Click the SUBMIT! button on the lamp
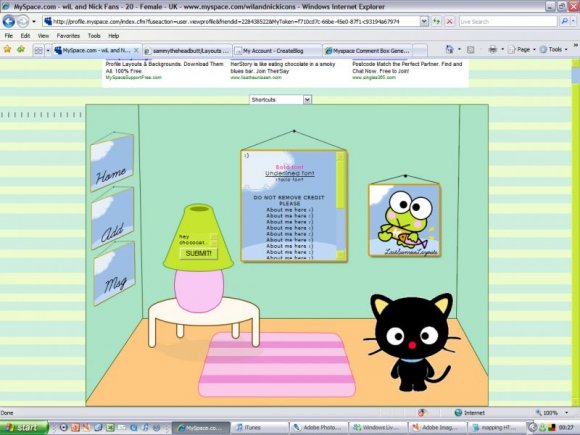This screenshot has height=435, width=580. point(199,253)
